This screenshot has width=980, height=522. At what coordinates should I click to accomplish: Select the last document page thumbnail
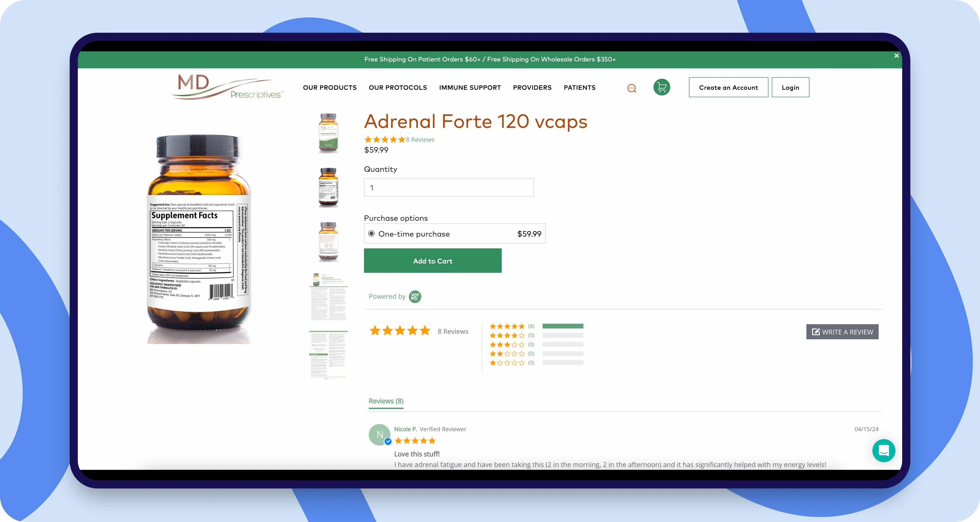[x=328, y=355]
